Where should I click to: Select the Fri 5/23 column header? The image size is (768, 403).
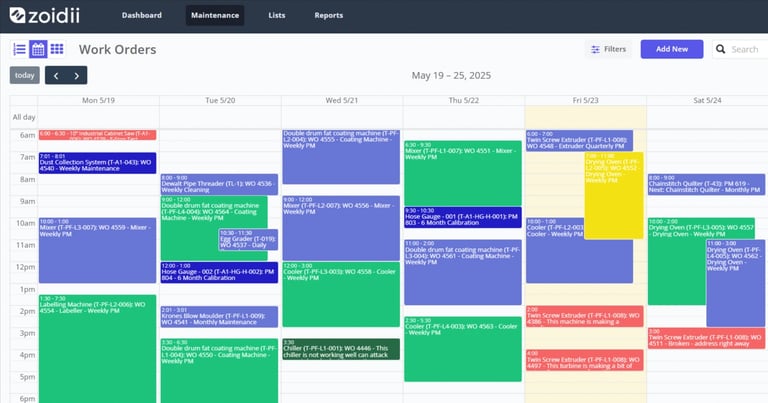(x=585, y=100)
